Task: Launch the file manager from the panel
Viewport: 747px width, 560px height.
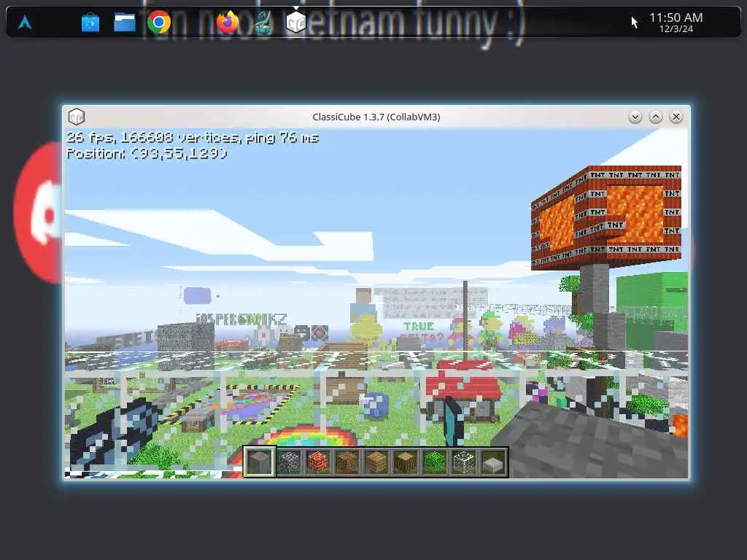Action: tap(125, 23)
